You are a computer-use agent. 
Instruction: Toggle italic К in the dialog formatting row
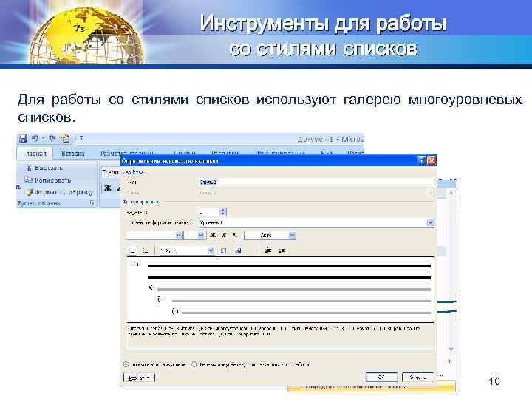(x=224, y=235)
